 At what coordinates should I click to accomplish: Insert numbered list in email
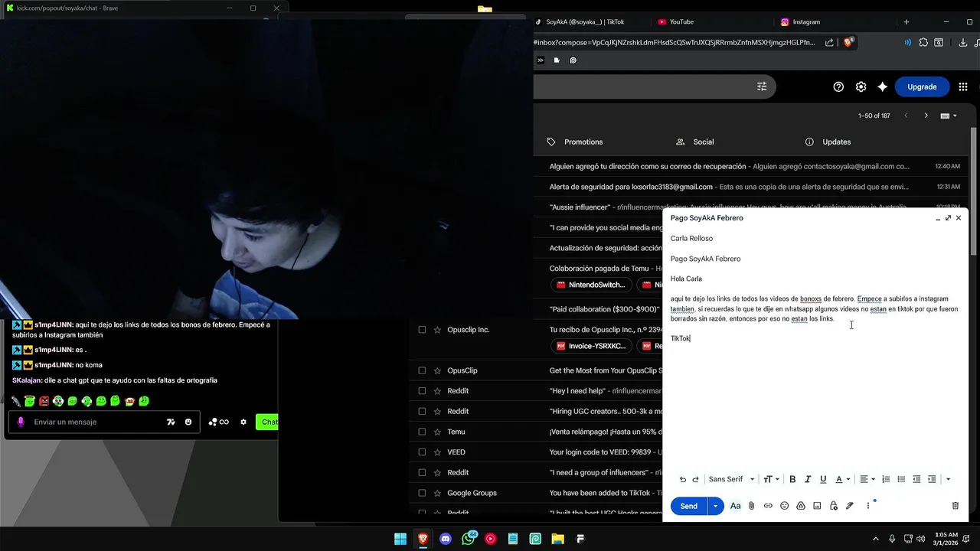pos(886,480)
